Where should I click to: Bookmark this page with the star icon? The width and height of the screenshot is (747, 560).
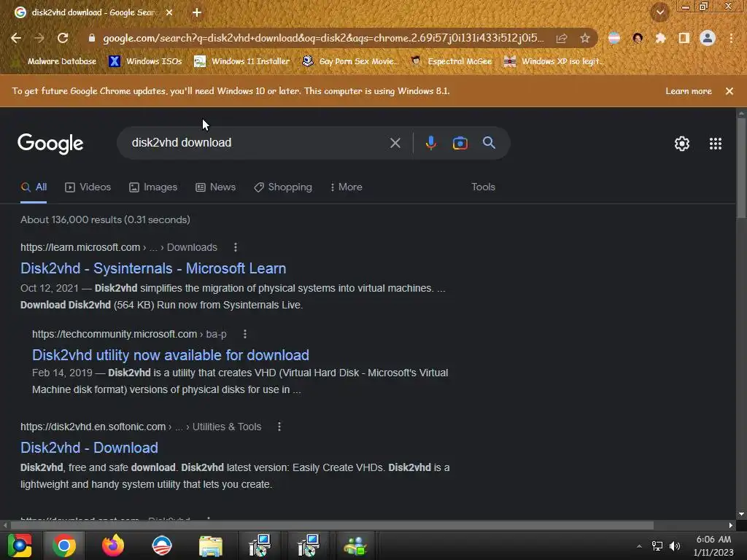tap(584, 38)
